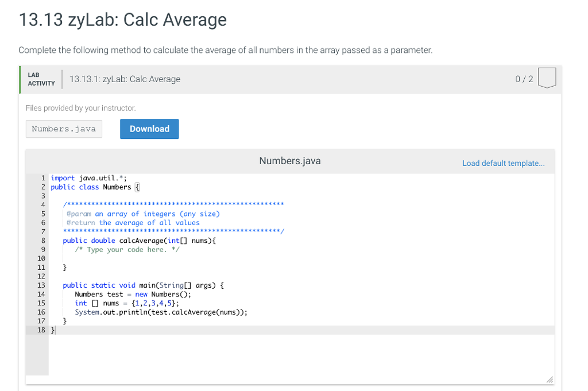This screenshot has height=391, width=588.
Task: Select the Numbers.java file chip
Action: (63, 129)
